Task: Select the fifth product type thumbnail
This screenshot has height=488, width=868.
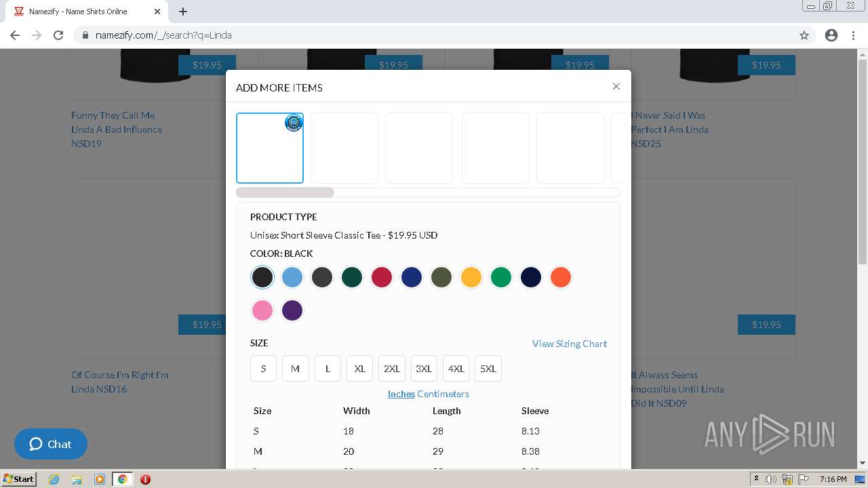Action: 570,148
